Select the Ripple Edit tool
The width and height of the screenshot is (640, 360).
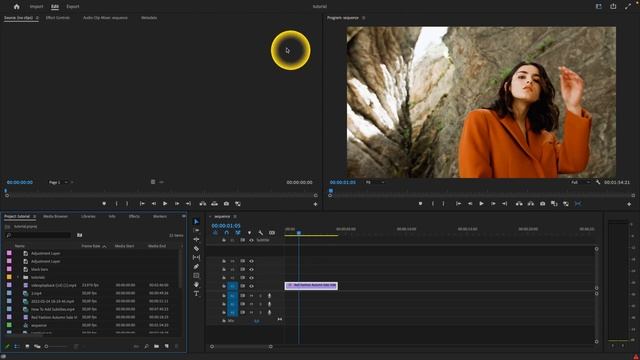[x=196, y=239]
